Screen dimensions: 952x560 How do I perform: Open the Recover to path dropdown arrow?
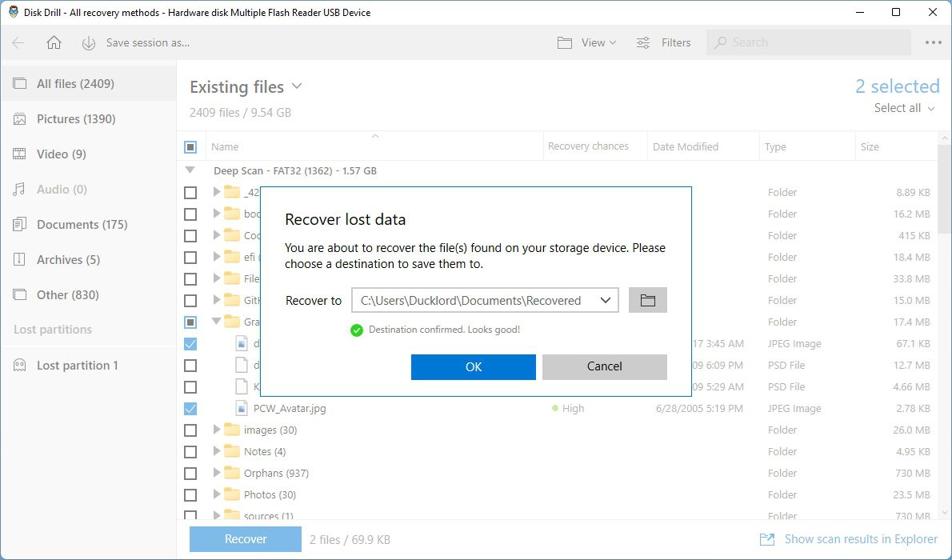606,300
